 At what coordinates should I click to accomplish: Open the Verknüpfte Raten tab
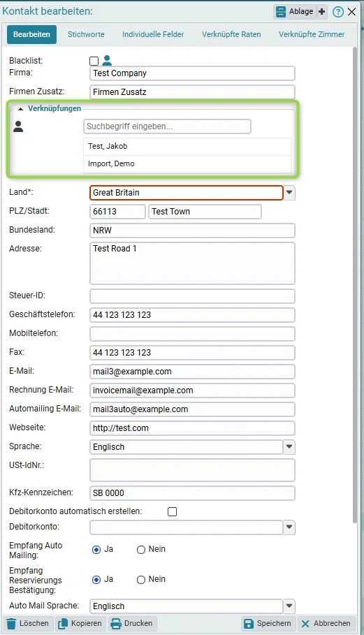click(231, 34)
